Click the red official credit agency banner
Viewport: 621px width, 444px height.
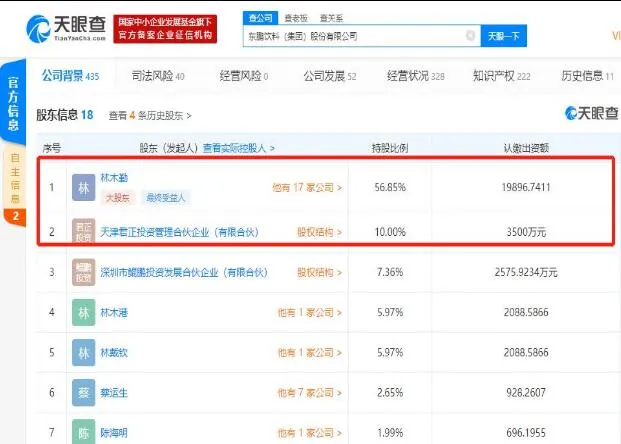[165, 29]
